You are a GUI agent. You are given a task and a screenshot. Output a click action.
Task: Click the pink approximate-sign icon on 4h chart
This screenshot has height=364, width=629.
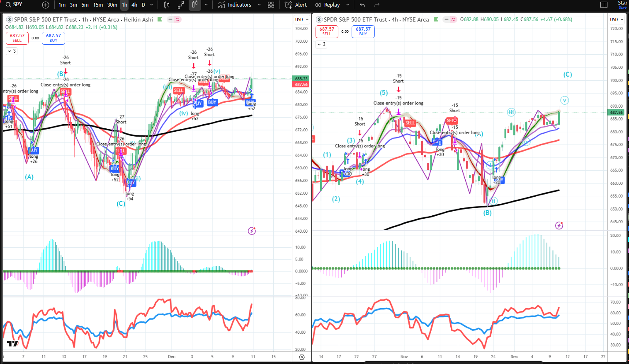[x=454, y=19]
